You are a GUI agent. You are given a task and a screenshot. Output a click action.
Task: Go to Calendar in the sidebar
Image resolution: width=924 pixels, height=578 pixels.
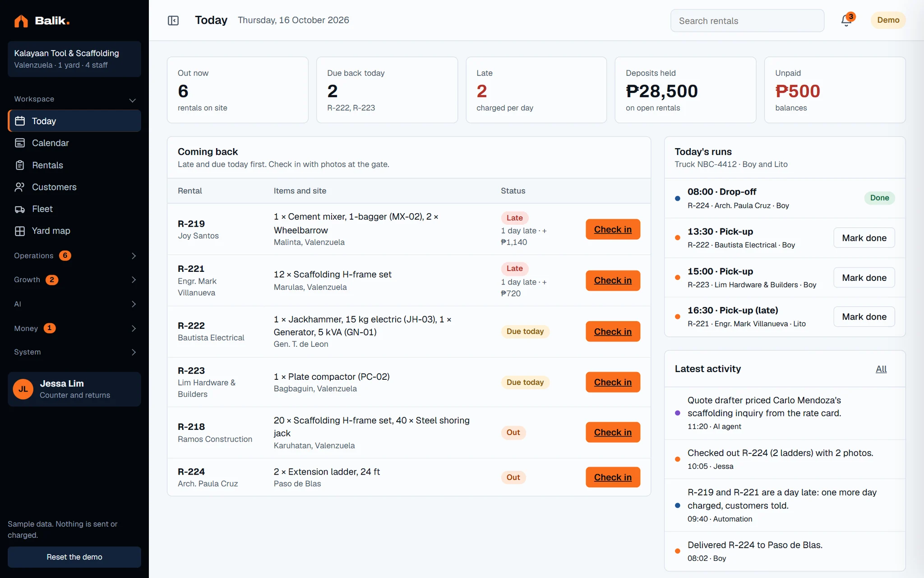click(74, 143)
